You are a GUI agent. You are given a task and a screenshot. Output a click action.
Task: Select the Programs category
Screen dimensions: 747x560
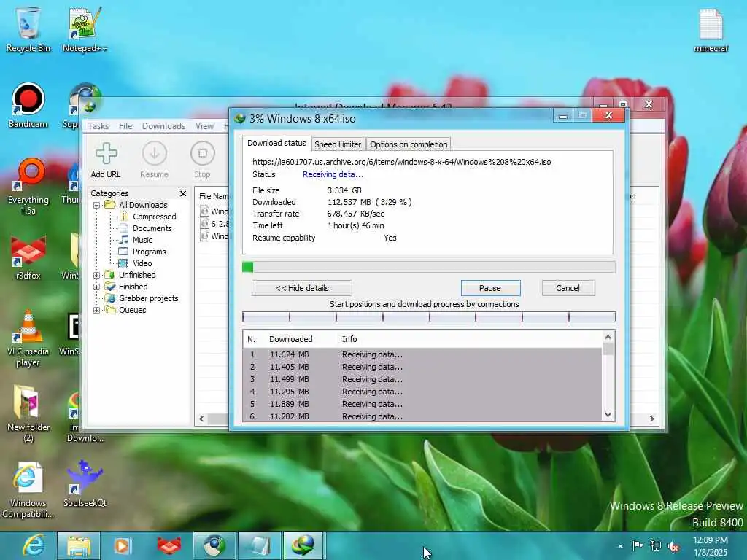point(149,252)
